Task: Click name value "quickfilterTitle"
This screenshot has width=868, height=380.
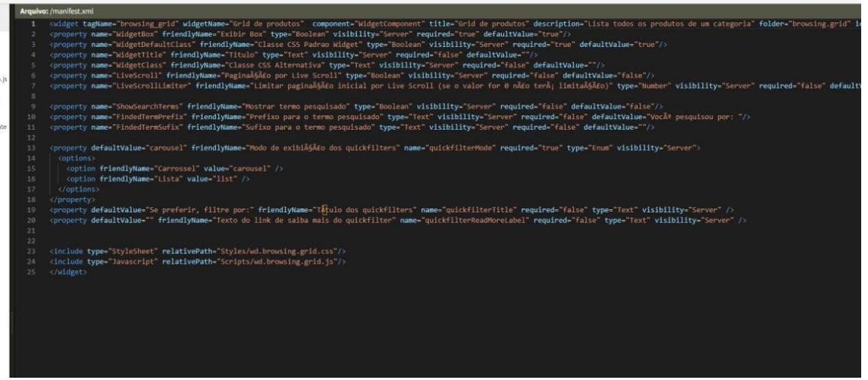Action: pyautogui.click(x=478, y=210)
